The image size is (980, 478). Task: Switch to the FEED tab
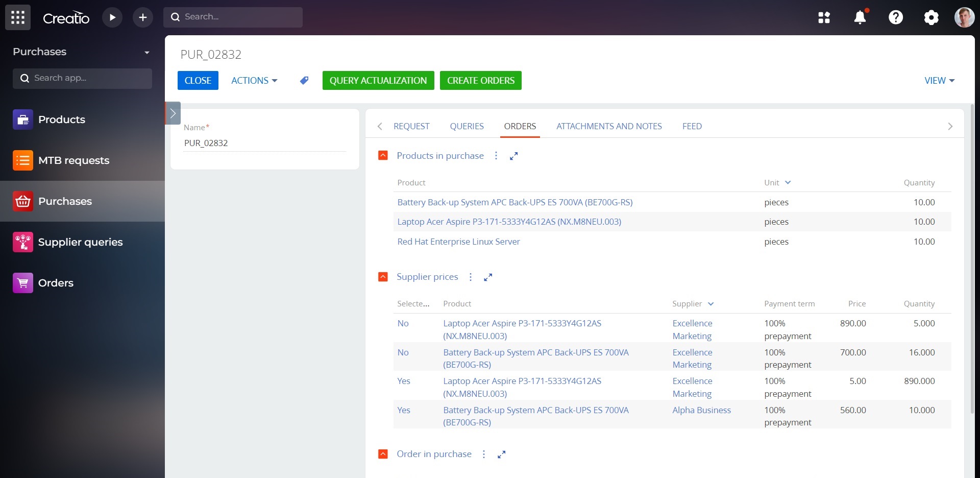click(x=692, y=126)
